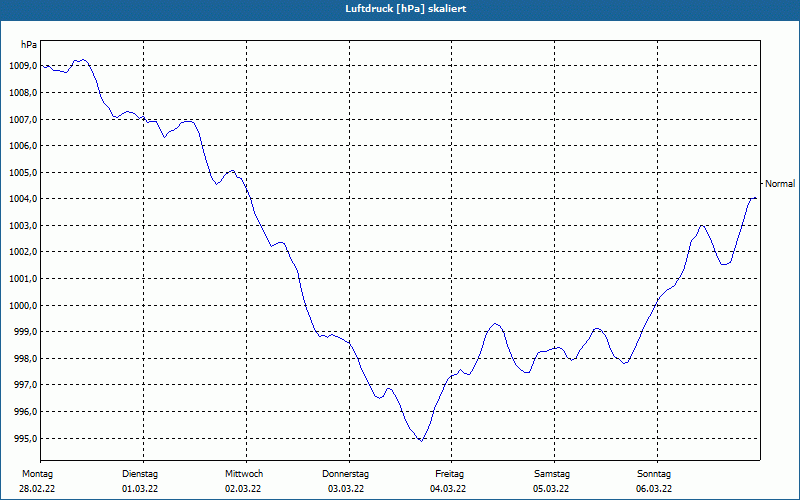Click the date 28.02.22
Image resolution: width=800 pixels, height=500 pixels.
(37, 489)
